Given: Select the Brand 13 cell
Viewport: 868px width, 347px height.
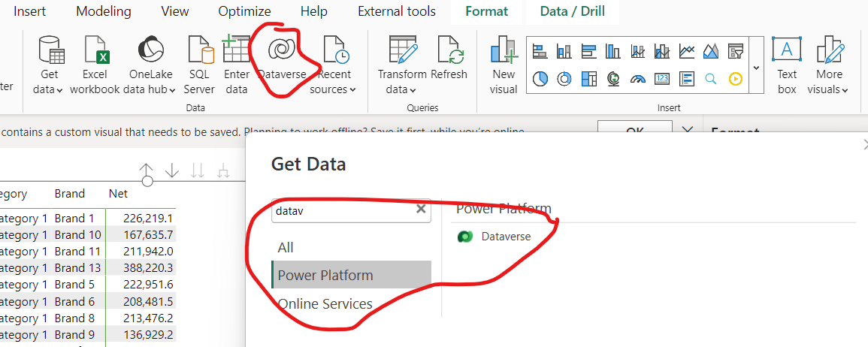Looking at the screenshot, I should [78, 268].
